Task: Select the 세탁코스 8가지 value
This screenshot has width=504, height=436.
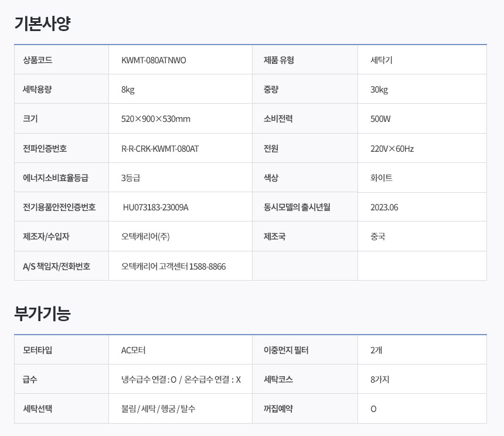Action: click(380, 380)
